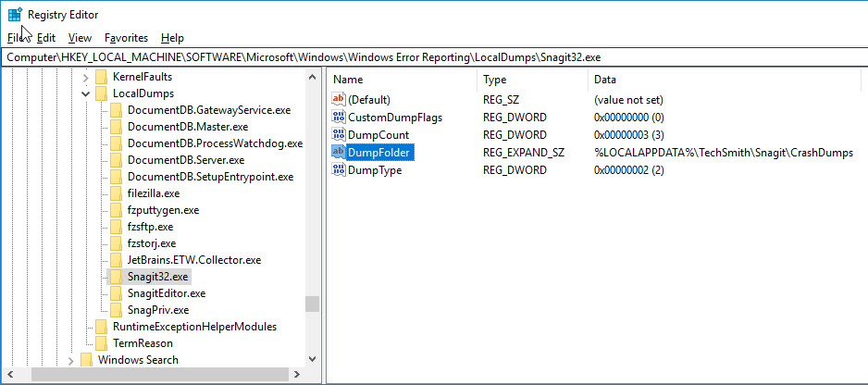Open the Help menu
The height and width of the screenshot is (385, 868).
pos(172,38)
